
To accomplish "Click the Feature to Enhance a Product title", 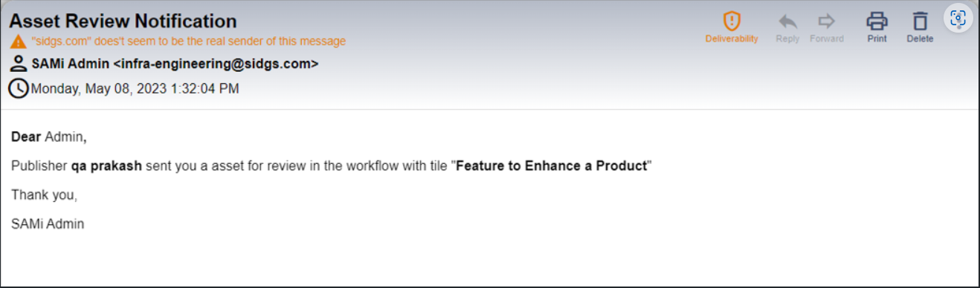I will [x=551, y=166].
